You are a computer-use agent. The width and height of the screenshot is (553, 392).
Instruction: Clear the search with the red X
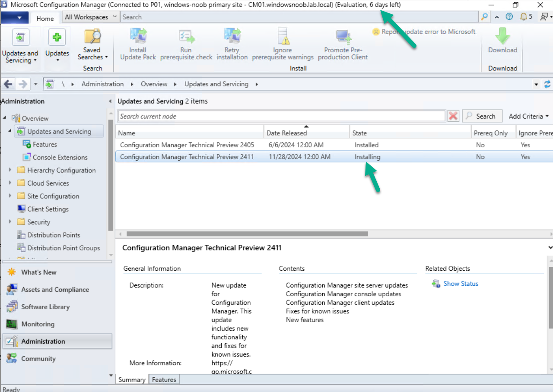point(453,116)
